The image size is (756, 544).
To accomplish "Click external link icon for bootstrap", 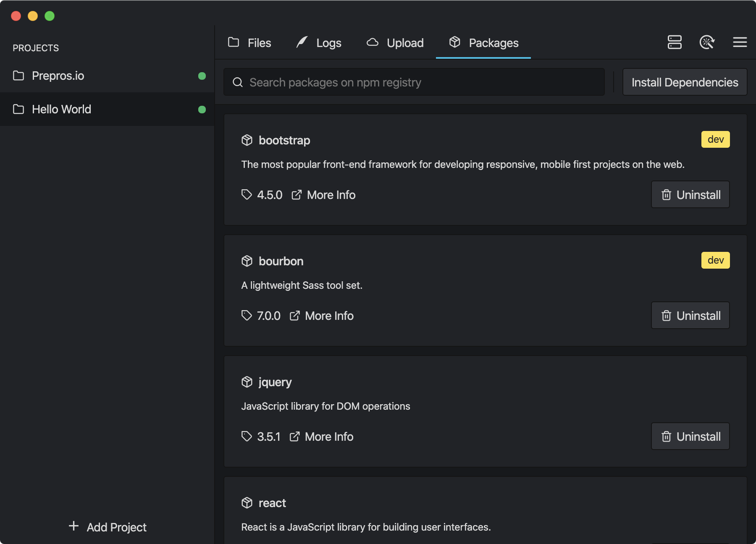I will 297,195.
